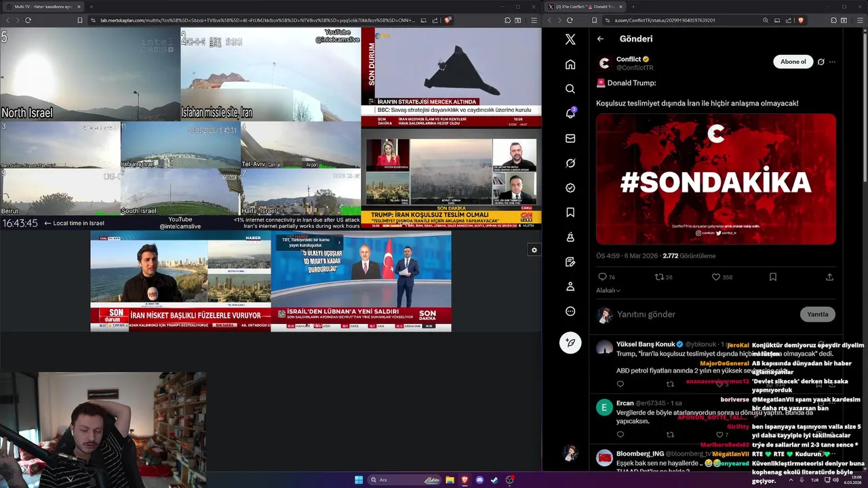868x488 pixels.
Task: Open three-dot menu on Conflict post
Action: (832, 62)
